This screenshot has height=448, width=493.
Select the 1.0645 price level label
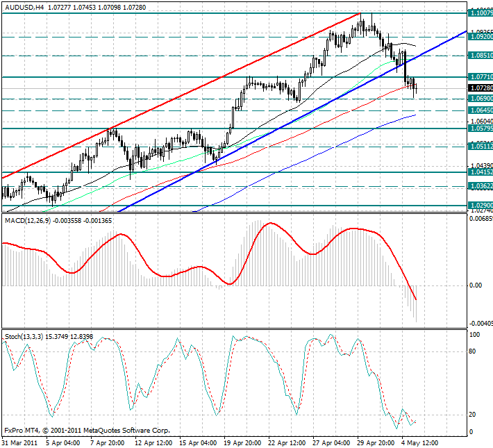click(x=481, y=110)
